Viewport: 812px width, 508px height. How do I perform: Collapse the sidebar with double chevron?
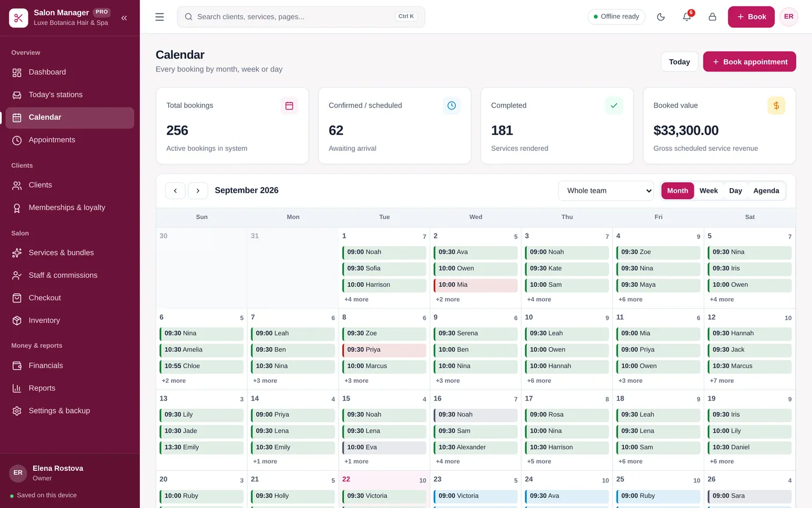coord(124,18)
